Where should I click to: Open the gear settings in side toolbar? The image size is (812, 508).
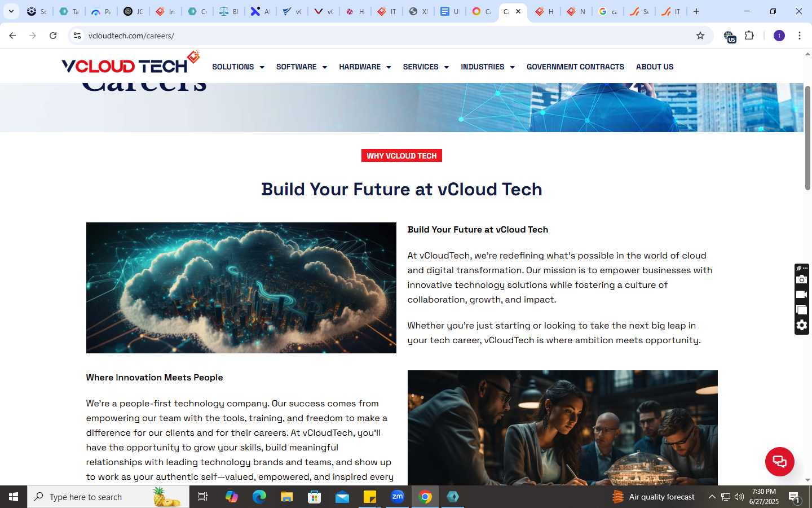point(801,325)
